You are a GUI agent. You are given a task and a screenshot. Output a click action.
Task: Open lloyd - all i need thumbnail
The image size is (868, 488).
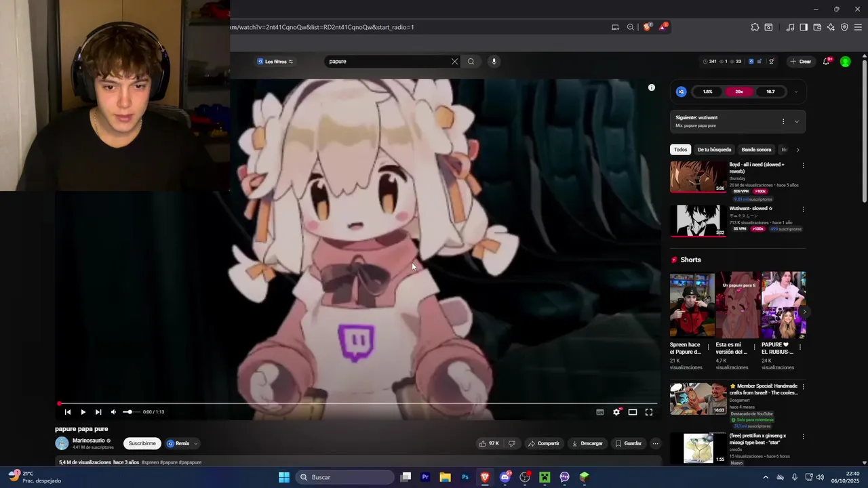point(698,177)
